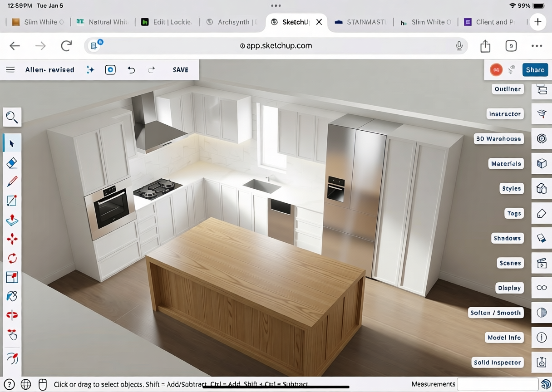552x392 pixels.
Task: Expand the Shape tools rectangle flyout
Action: point(12,201)
